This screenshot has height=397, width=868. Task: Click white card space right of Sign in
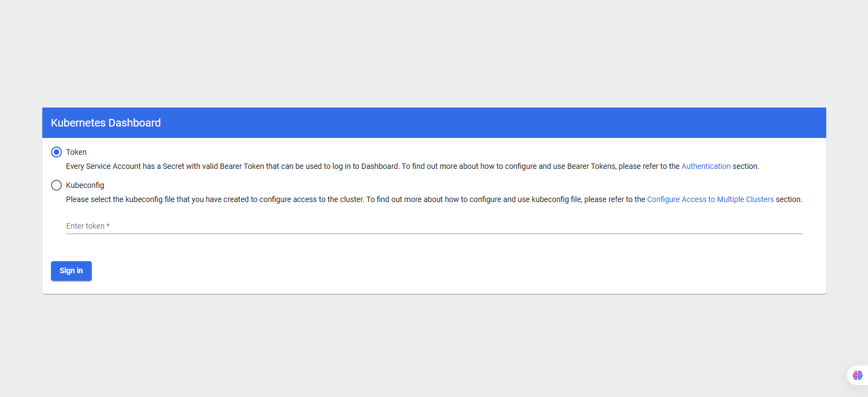tap(434, 271)
